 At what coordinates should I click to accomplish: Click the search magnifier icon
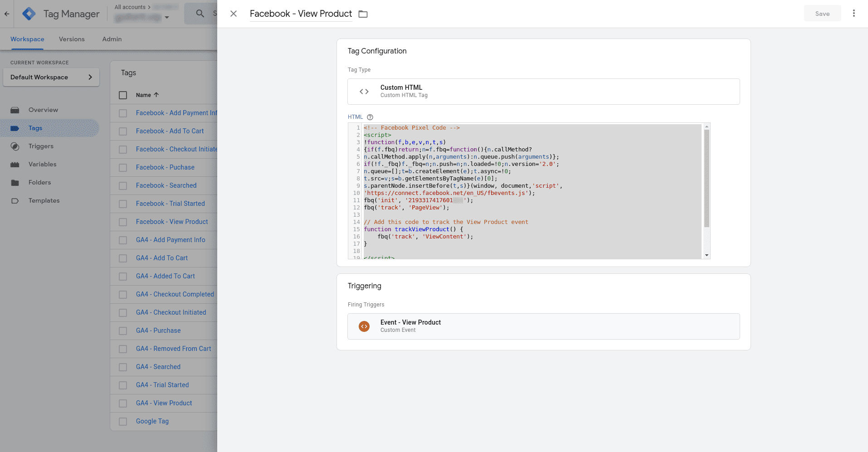coord(200,14)
